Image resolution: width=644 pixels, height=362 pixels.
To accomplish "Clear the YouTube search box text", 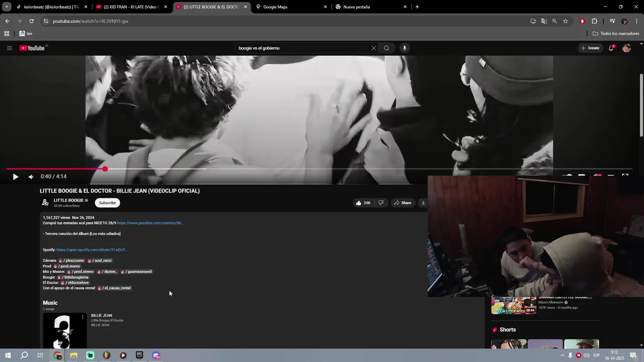I will (373, 48).
